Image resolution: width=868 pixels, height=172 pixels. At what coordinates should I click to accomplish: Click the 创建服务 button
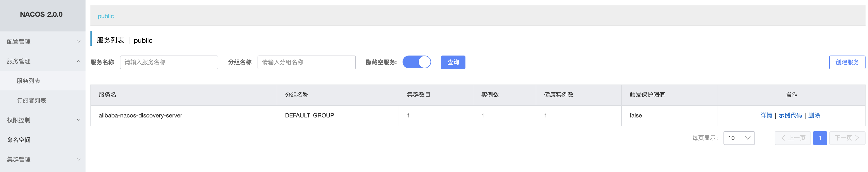846,62
